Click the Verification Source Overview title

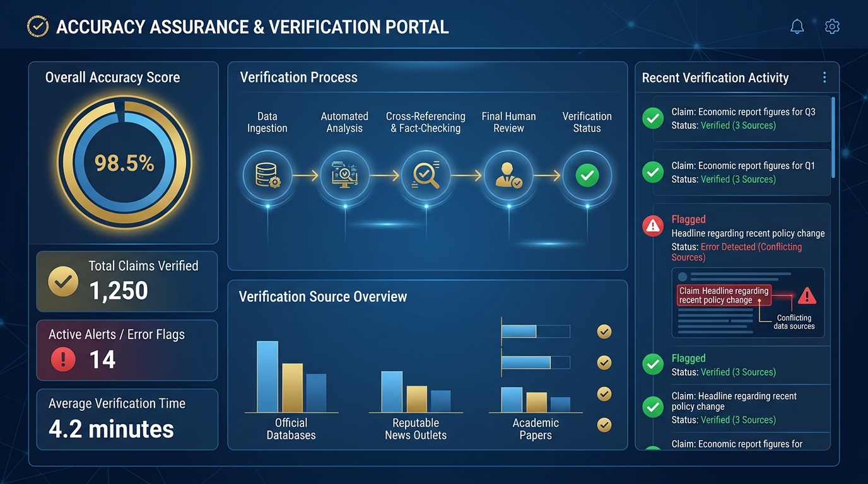323,297
